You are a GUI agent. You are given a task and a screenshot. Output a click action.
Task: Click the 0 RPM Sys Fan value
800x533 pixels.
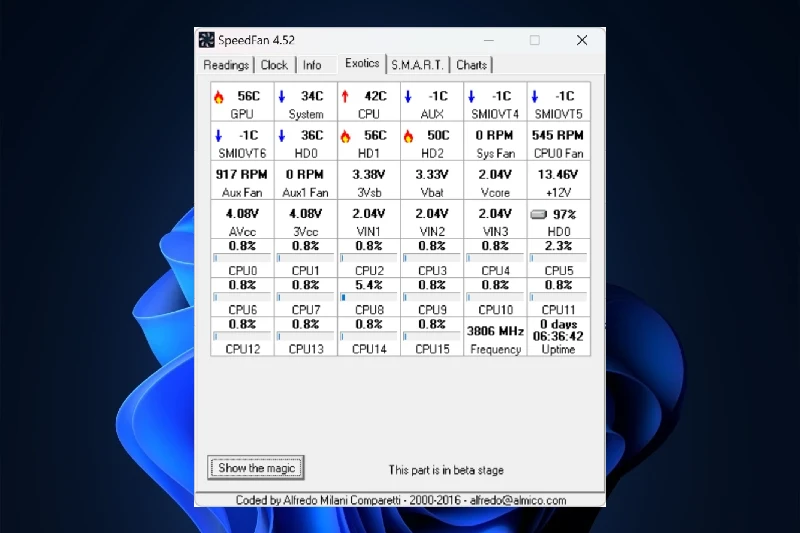click(x=494, y=136)
